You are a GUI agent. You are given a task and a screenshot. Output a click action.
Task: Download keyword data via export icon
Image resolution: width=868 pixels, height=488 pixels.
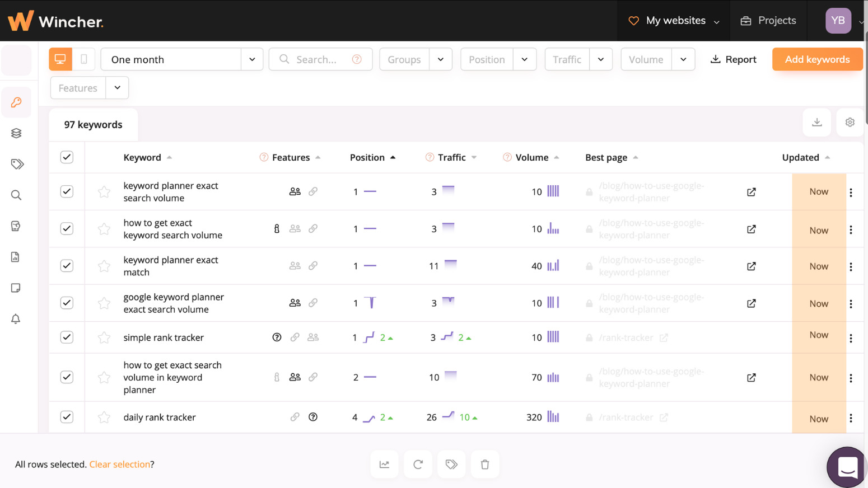[816, 122]
